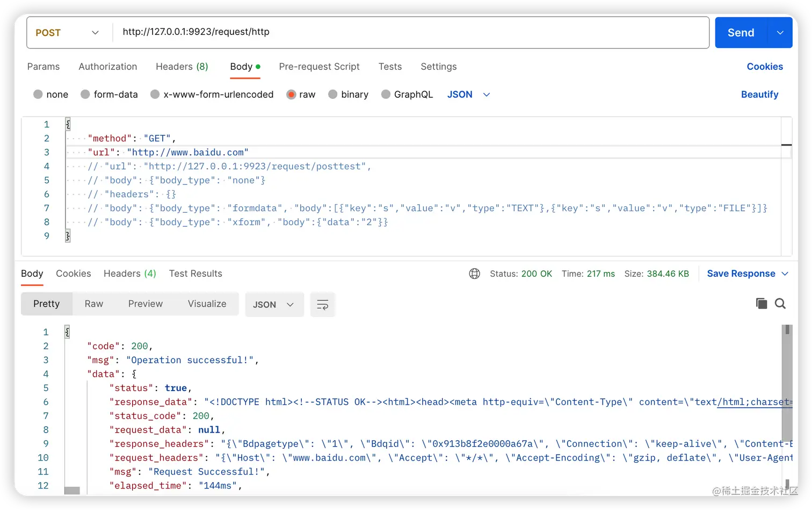Image resolution: width=812 pixels, height=510 pixels.
Task: Open the Cookies link at top right
Action: [765, 67]
